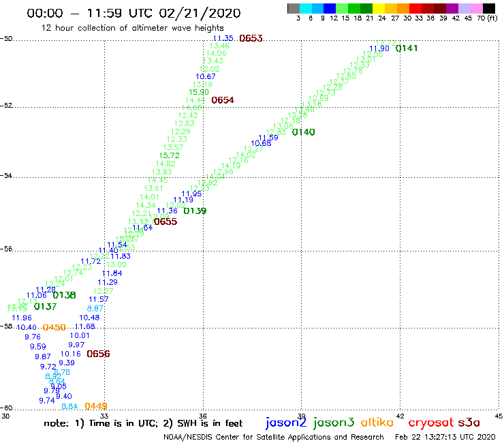Select the '24' tick label on the color scale
This screenshot has height=443, width=504.
382,18
